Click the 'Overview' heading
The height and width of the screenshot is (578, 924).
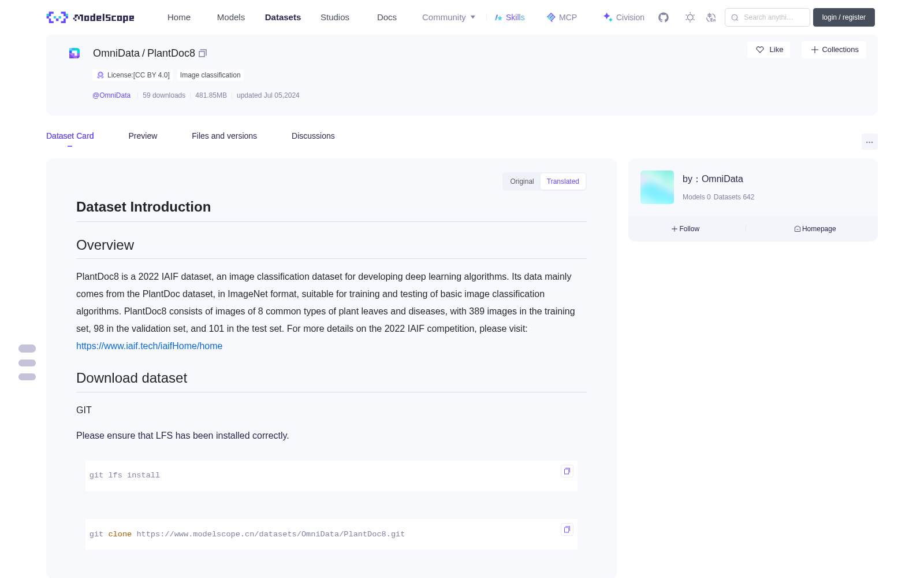coord(105,245)
